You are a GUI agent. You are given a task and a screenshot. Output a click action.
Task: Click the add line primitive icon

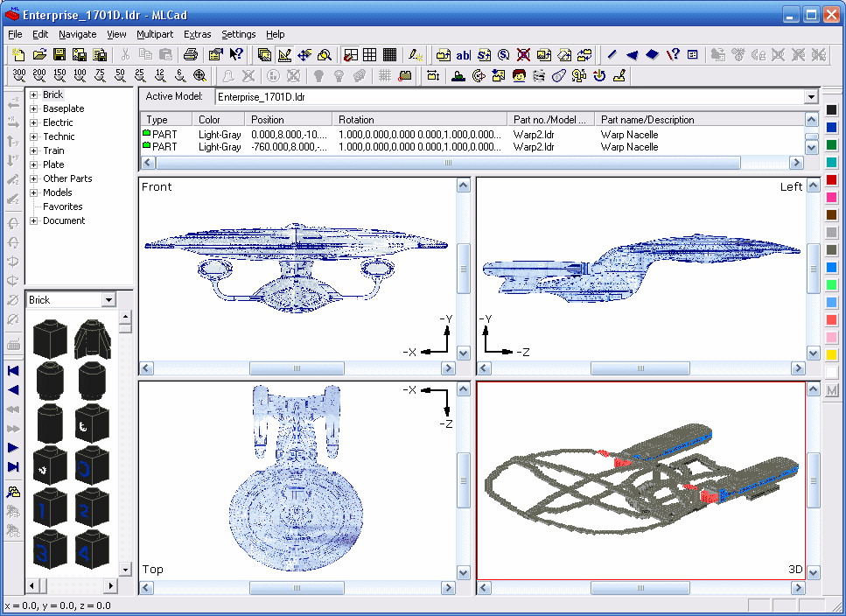612,54
